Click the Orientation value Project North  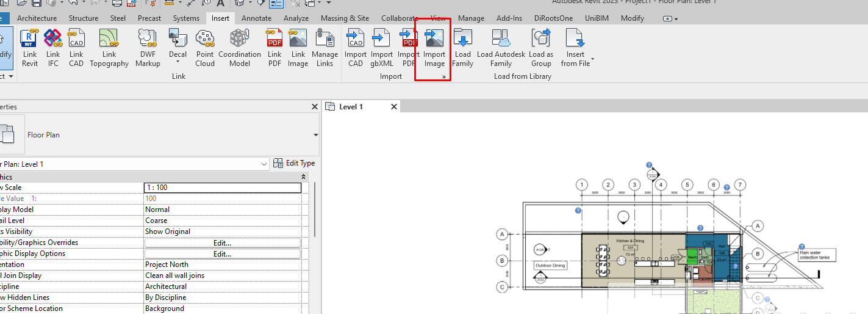point(222,265)
